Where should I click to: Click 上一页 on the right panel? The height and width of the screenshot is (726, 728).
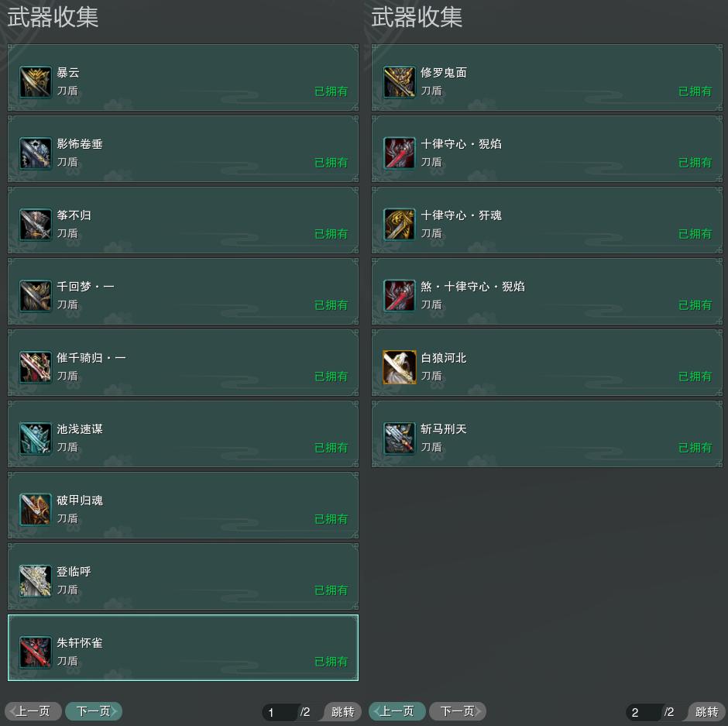click(397, 711)
